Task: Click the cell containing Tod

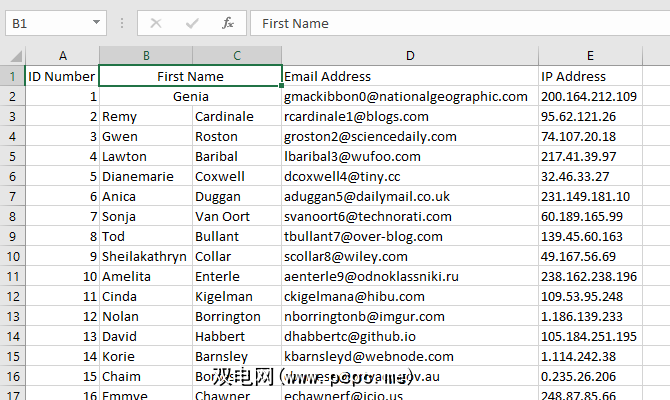Action: click(x=146, y=236)
